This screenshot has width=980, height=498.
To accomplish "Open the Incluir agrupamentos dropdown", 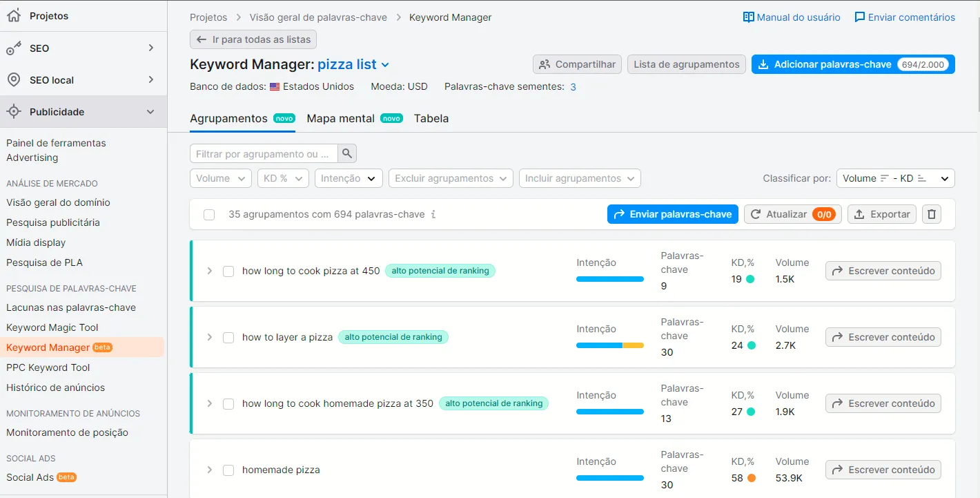I will (x=580, y=178).
